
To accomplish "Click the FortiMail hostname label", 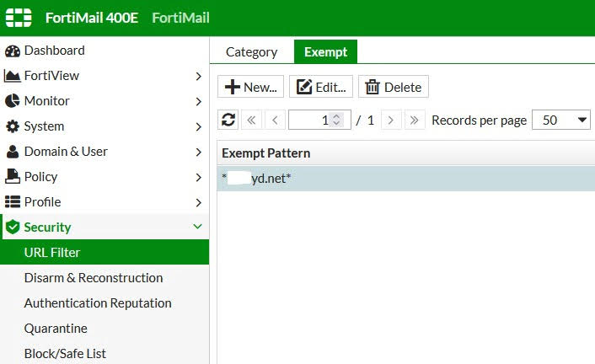I will pos(180,18).
